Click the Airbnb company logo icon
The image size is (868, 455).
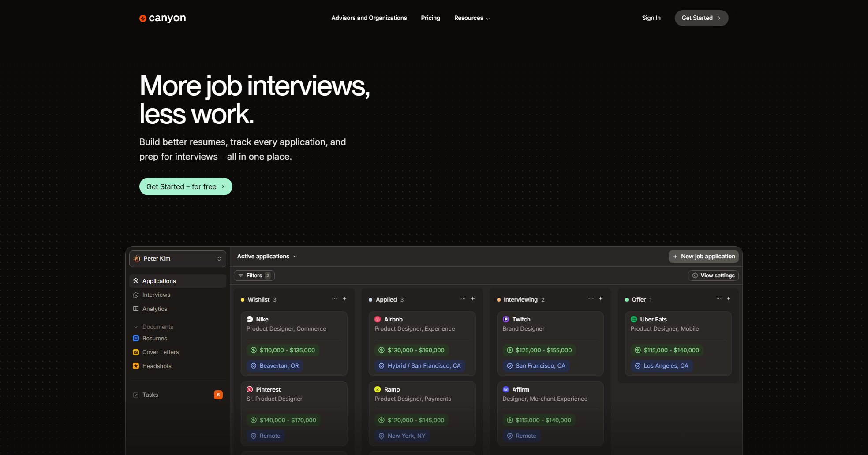(378, 319)
